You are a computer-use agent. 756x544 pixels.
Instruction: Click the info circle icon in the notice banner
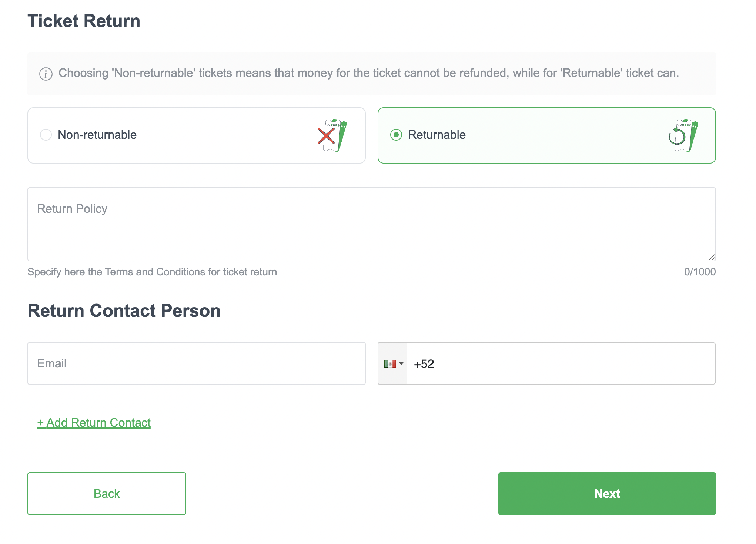click(45, 73)
